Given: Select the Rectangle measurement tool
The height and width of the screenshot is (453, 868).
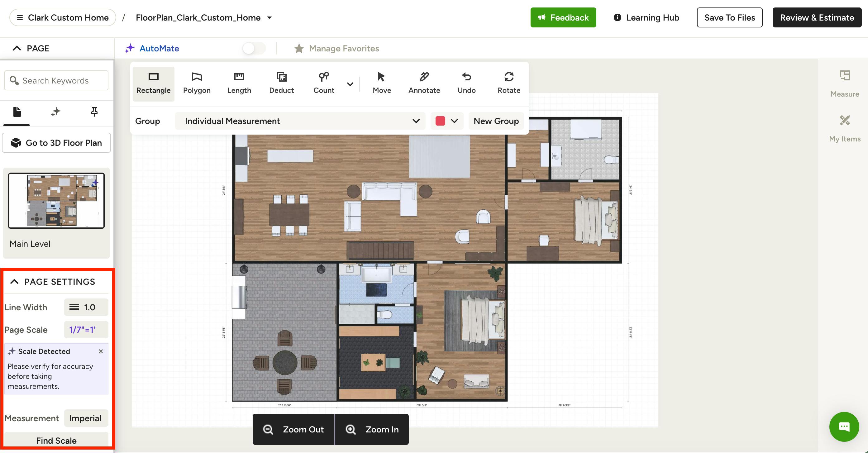Looking at the screenshot, I should 153,83.
